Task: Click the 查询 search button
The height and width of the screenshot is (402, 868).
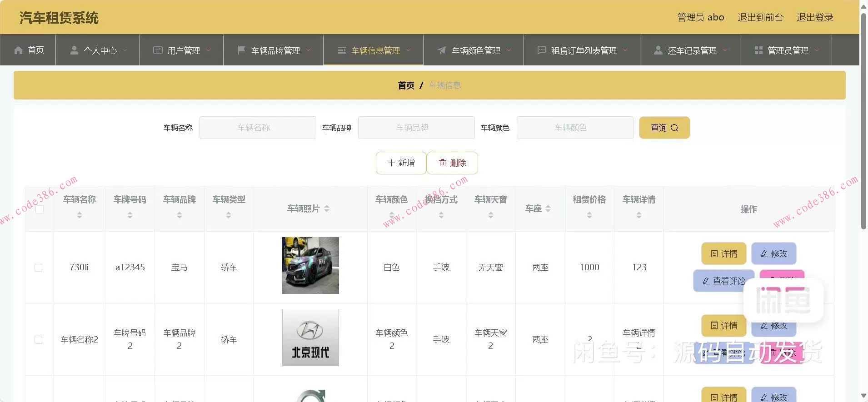Action: (x=664, y=128)
